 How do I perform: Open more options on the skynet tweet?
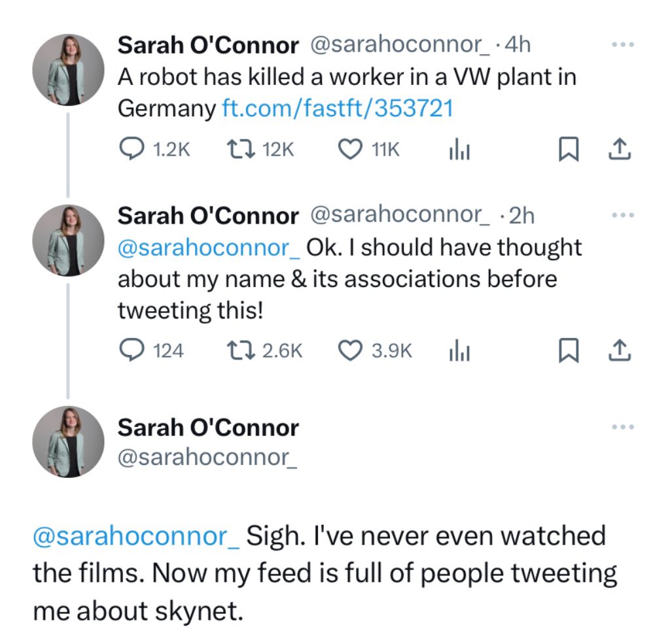622,427
